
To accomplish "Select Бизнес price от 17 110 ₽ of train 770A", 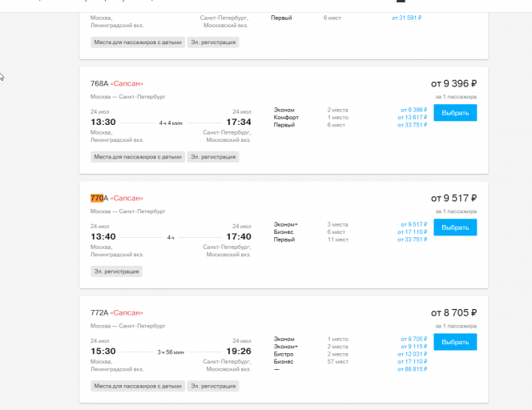I will [x=413, y=232].
